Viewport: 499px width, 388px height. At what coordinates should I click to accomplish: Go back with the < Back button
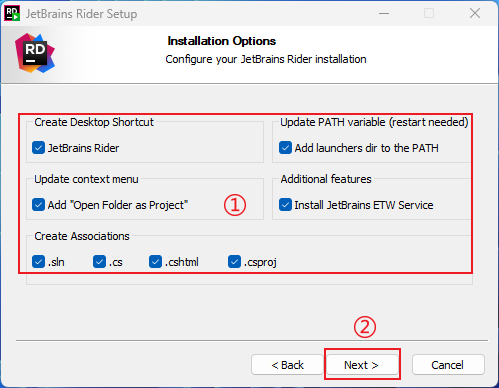[x=287, y=365]
